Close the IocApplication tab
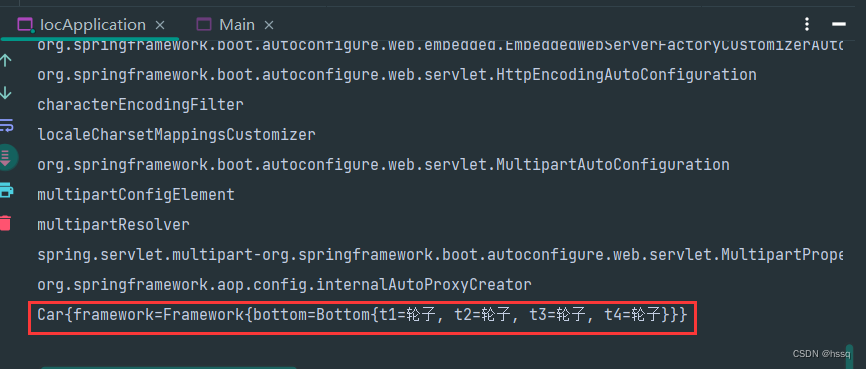The image size is (866, 369). (x=160, y=25)
